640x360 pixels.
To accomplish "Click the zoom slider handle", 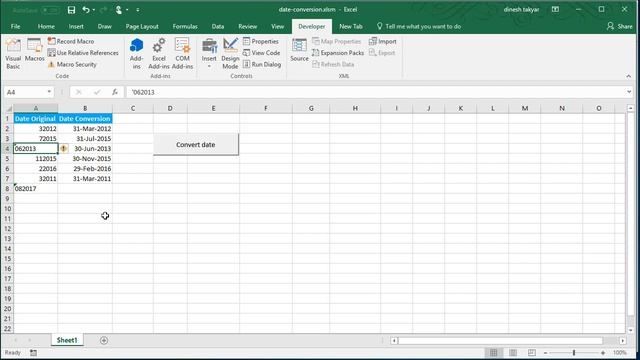I will tap(574, 353).
